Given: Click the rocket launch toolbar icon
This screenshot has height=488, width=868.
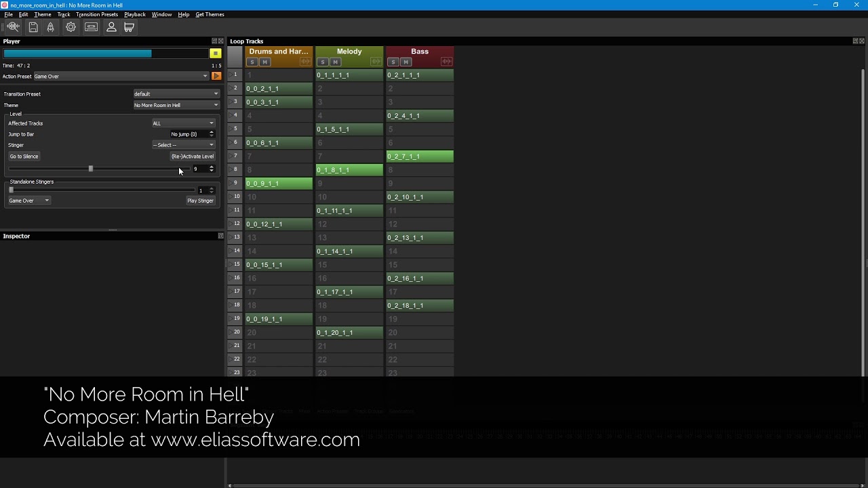Looking at the screenshot, I should (x=51, y=27).
